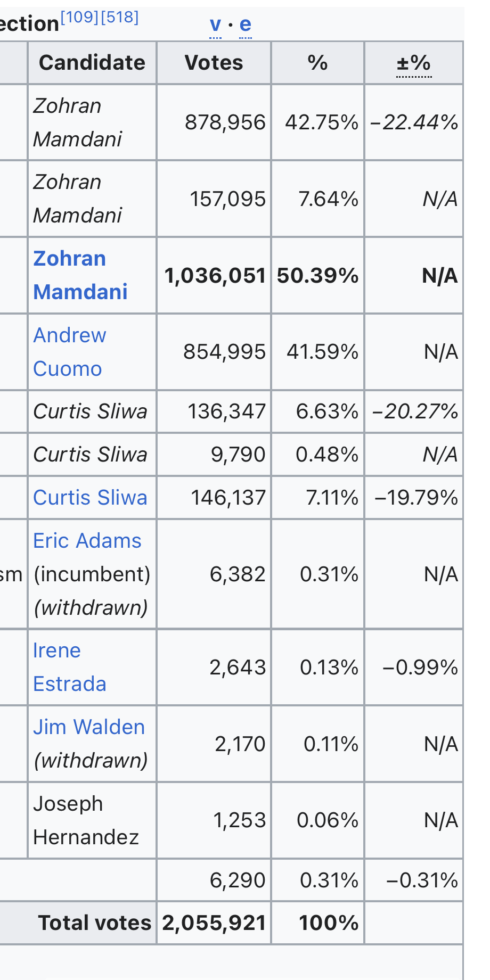
Task: Click the ±% column header abbreviation
Action: click(414, 63)
